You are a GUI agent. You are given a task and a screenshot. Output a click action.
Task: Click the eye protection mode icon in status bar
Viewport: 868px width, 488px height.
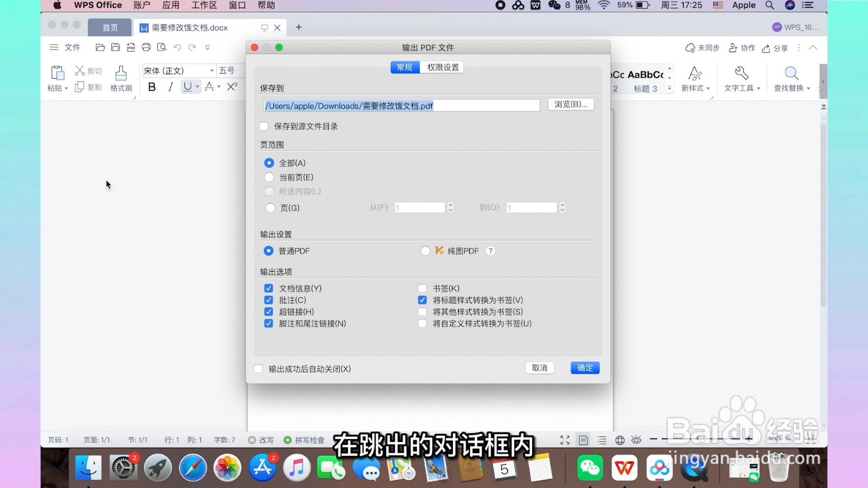click(x=636, y=440)
